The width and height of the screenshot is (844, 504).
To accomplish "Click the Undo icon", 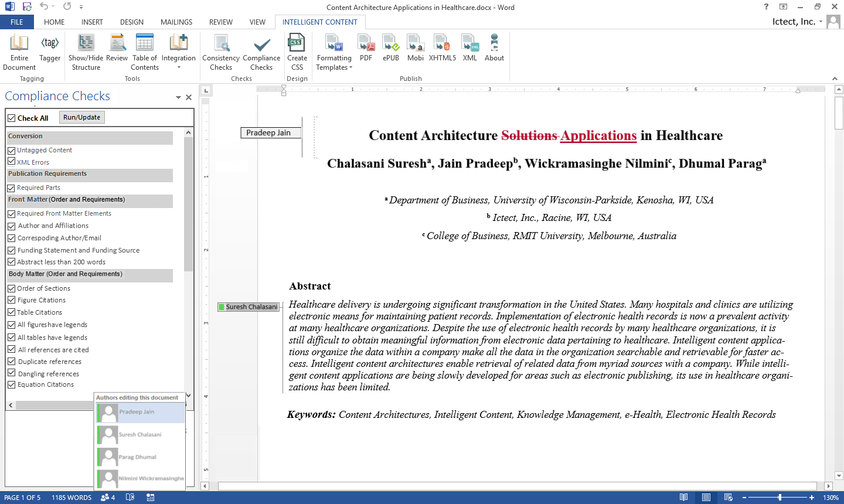I will 44,7.
